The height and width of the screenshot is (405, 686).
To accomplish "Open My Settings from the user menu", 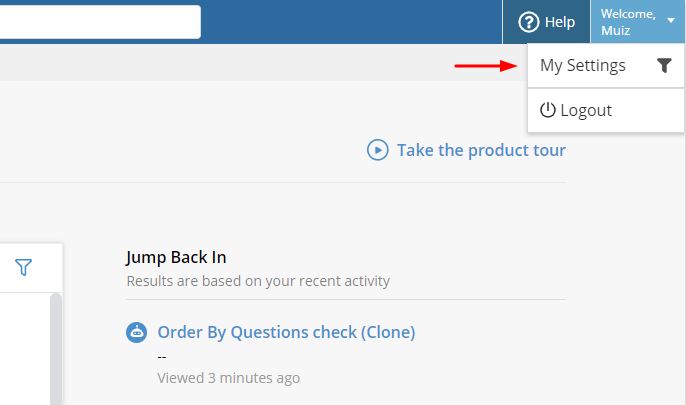I will 583,66.
